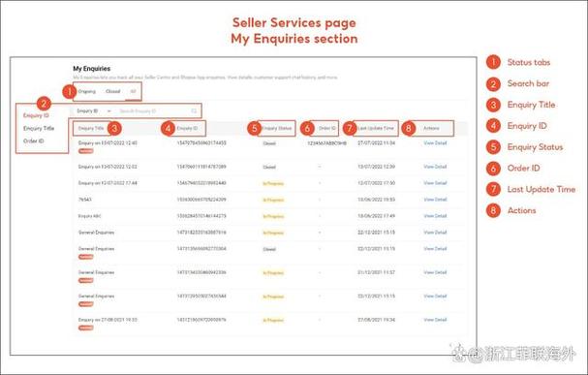Open View Detail for 27/08/2021 19:34 row

click(x=435, y=320)
